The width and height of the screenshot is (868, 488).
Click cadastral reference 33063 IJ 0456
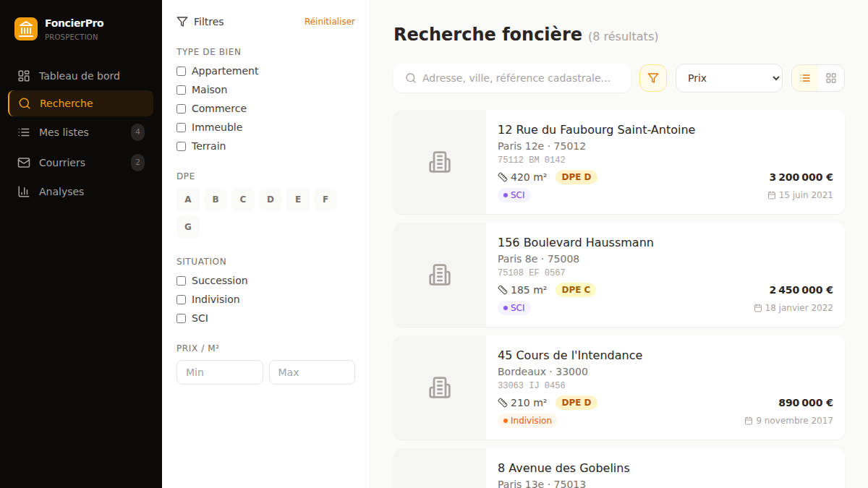point(532,385)
